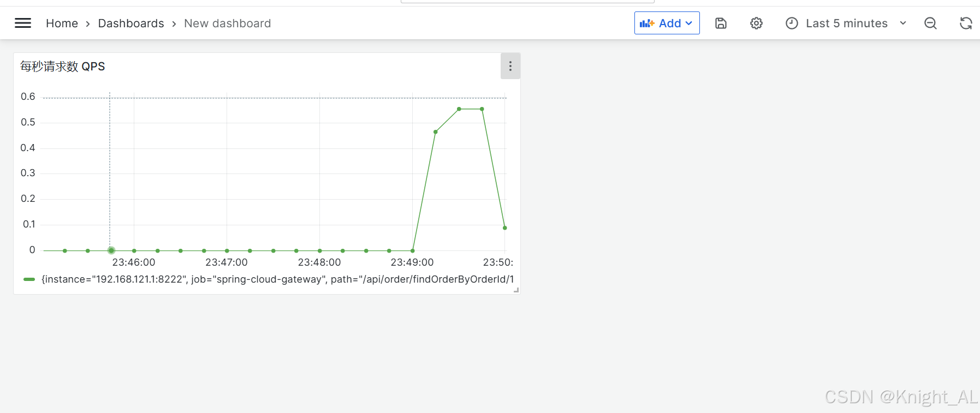
Task: Click the 0.3 y-axis label
Action: [28, 173]
